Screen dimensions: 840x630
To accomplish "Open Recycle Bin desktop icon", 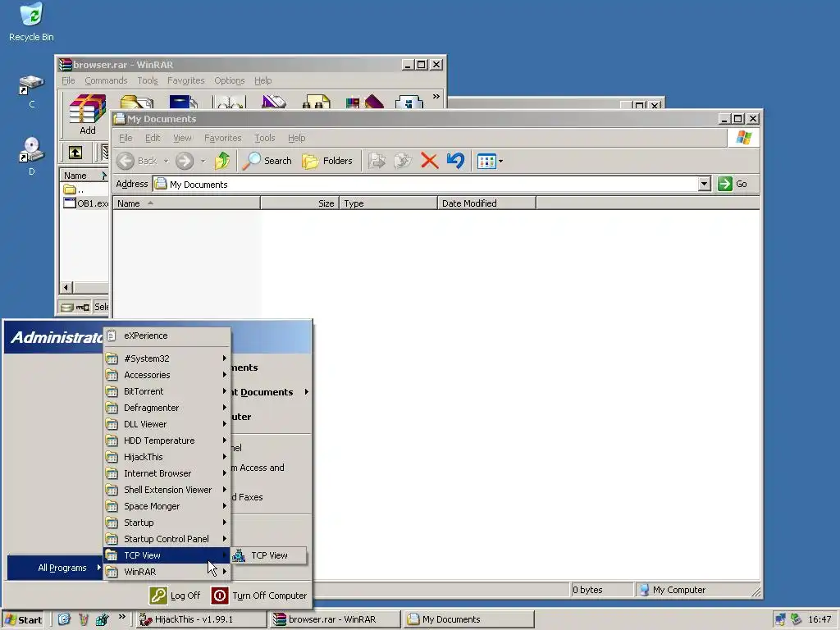I will tap(31, 22).
